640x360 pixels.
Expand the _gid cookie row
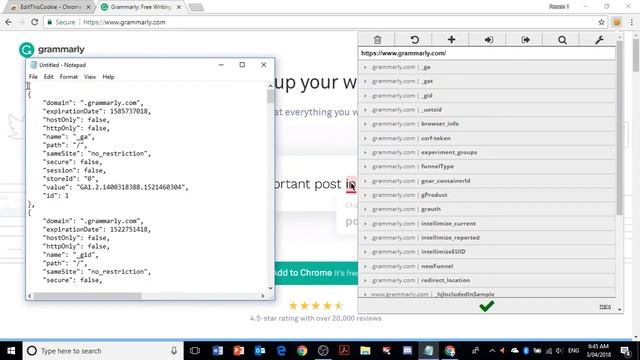pos(487,96)
